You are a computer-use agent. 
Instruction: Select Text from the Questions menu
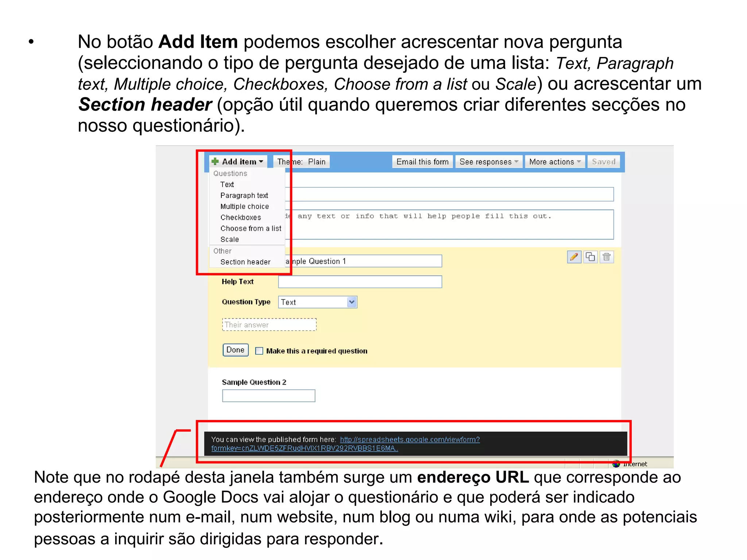(x=227, y=184)
